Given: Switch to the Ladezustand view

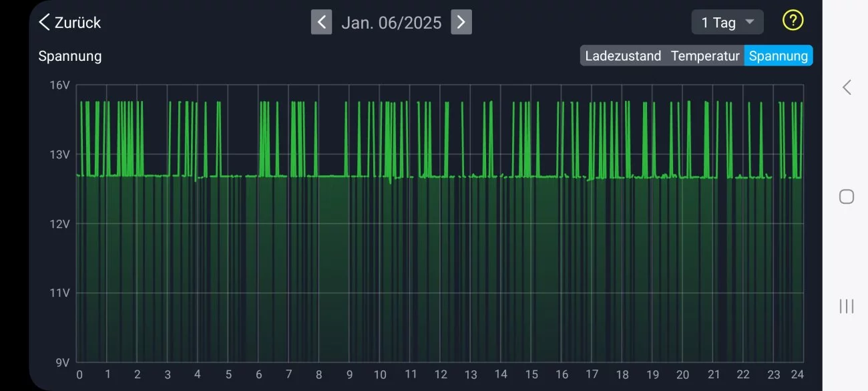Looking at the screenshot, I should point(622,56).
